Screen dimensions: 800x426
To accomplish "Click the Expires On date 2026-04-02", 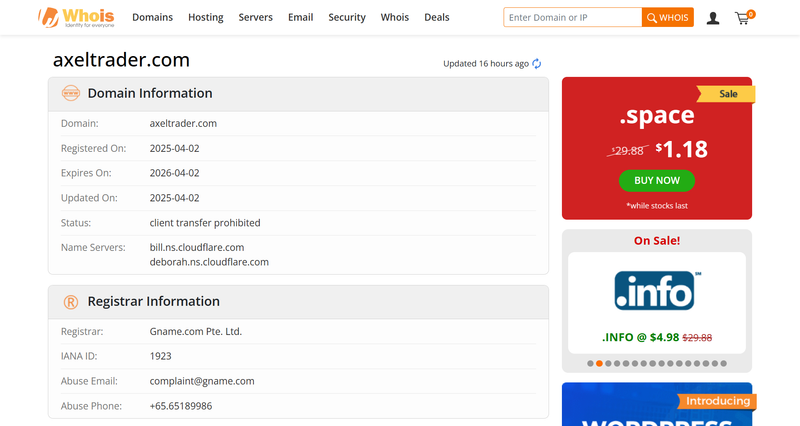I will click(174, 173).
